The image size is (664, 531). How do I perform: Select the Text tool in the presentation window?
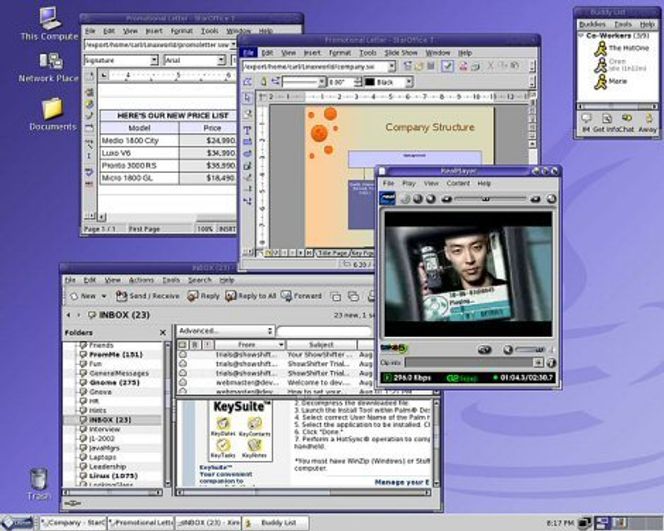click(x=248, y=130)
